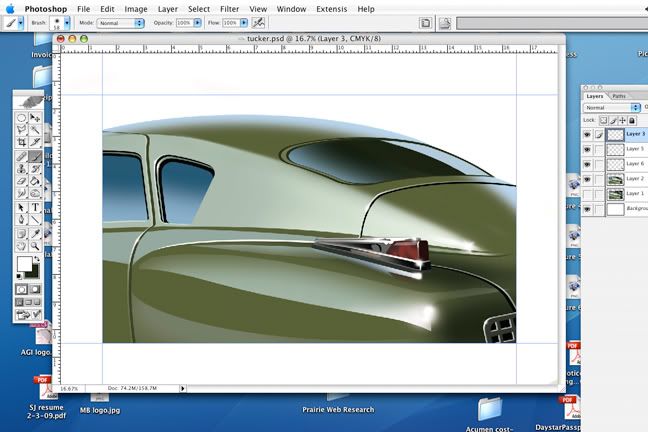Enable the airbrush option icon
The image size is (648, 432).
259,22
